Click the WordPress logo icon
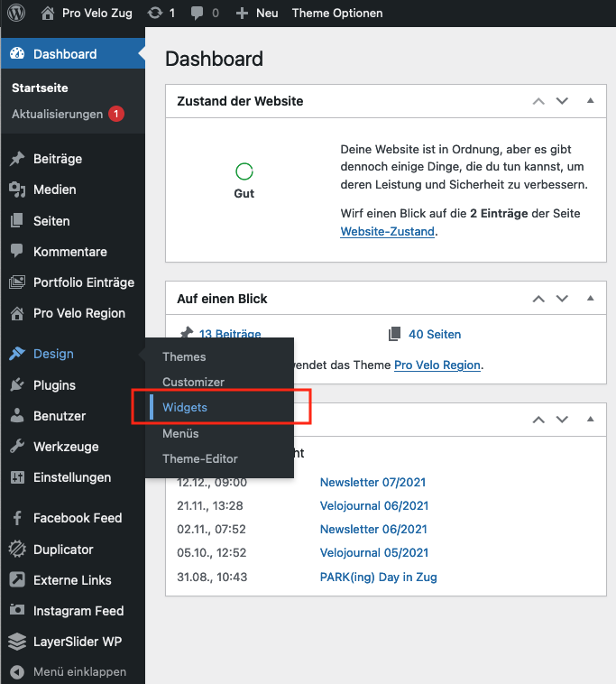Viewport: 616px width, 684px height. pos(16,14)
